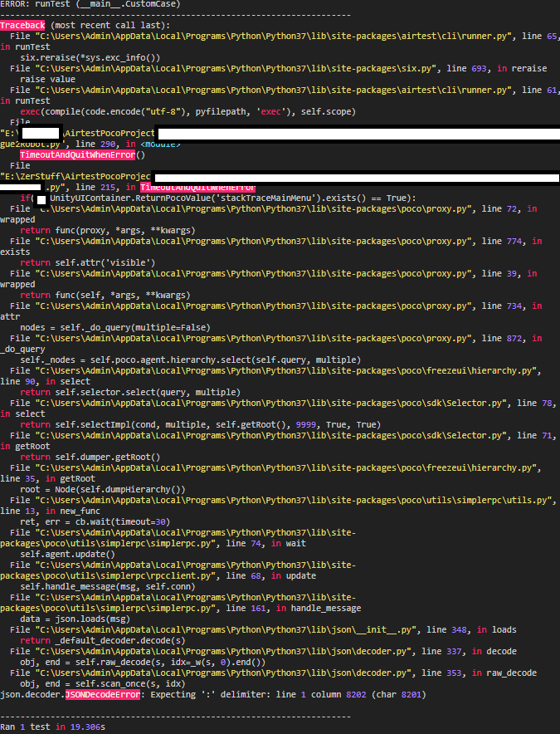The width and height of the screenshot is (560, 734).
Task: Click 'root = Node(self.dumpHierarchy())' line
Action: 102,489
